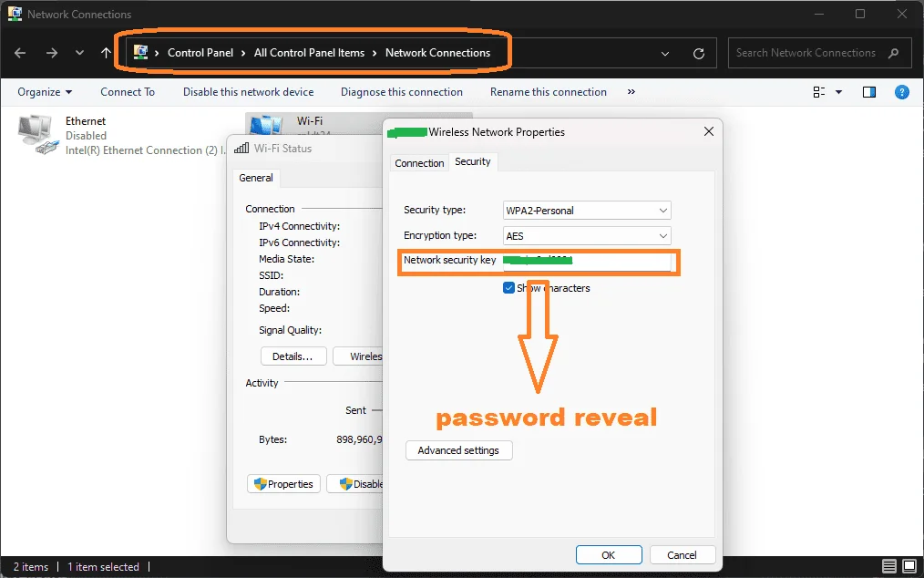Expand address bar history dropdown
Viewport: 924px width, 578px height.
coord(665,54)
